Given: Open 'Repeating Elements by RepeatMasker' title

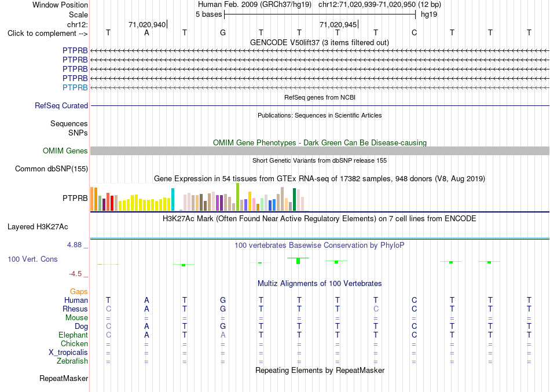Looking at the screenshot, I should 320,370.
